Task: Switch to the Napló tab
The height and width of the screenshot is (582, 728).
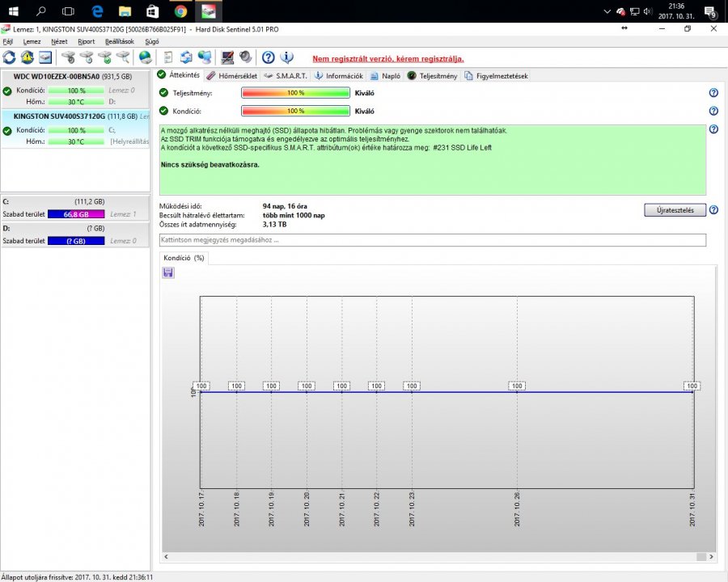Action: tap(385, 76)
